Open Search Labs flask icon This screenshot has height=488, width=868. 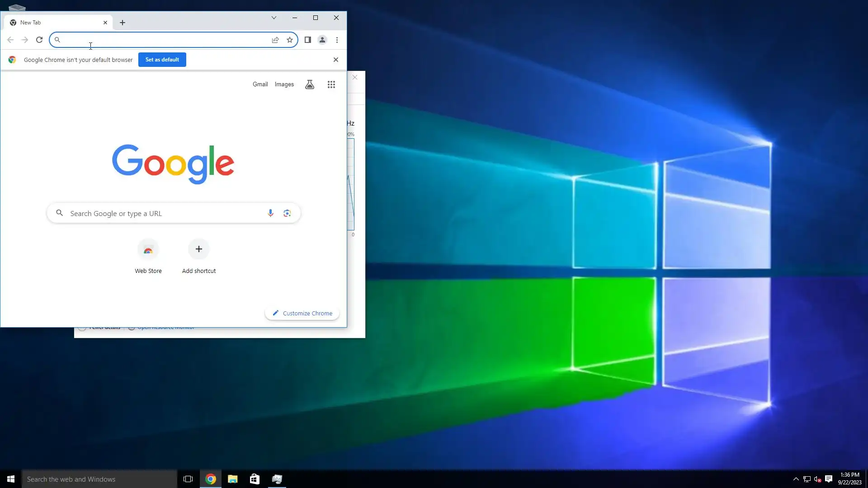click(310, 84)
